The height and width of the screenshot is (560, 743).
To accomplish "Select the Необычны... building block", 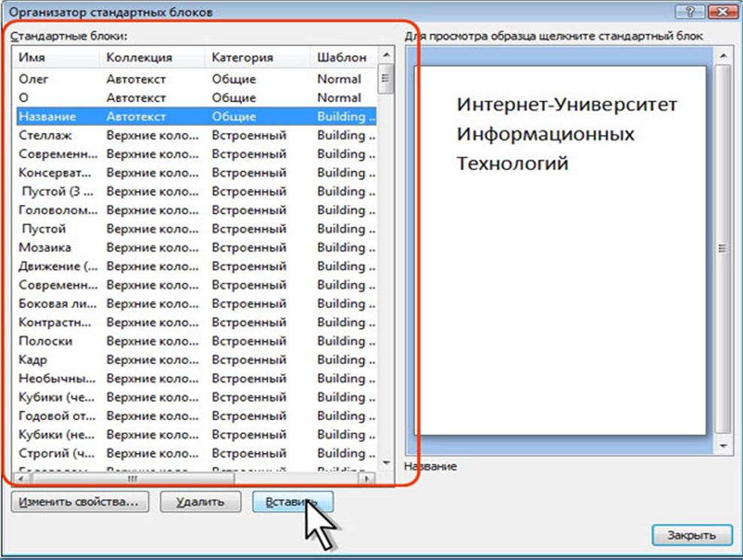I will click(x=196, y=379).
